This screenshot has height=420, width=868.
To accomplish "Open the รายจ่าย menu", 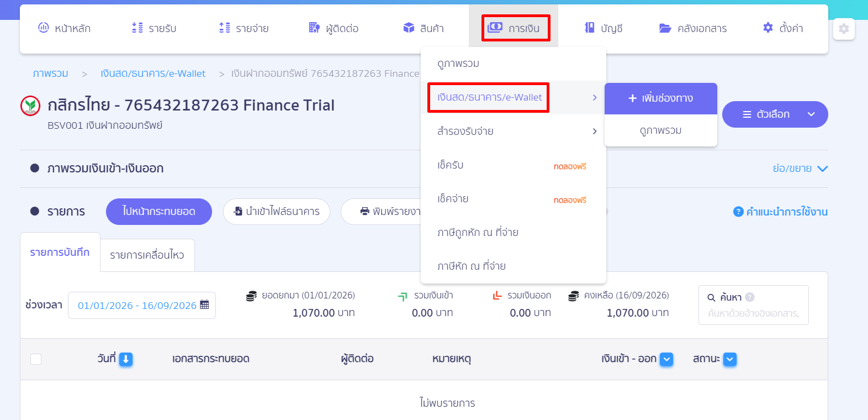I will tap(244, 28).
